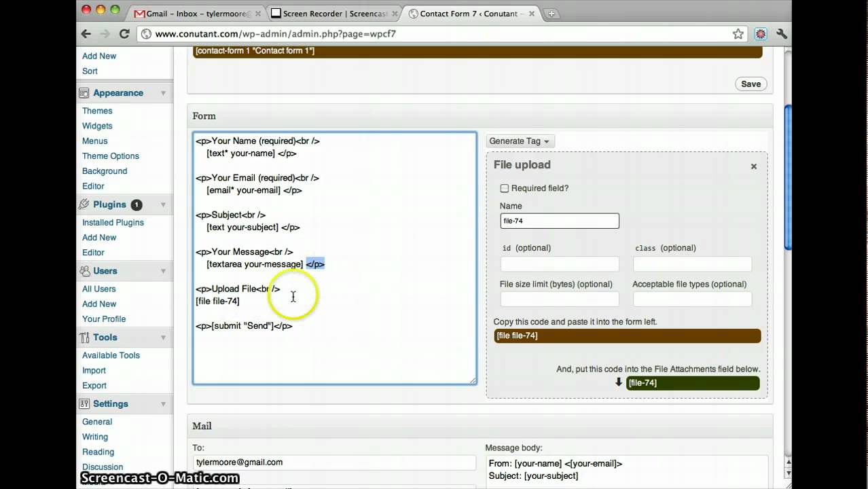
Task: Click the browser back arrow
Action: 86,33
